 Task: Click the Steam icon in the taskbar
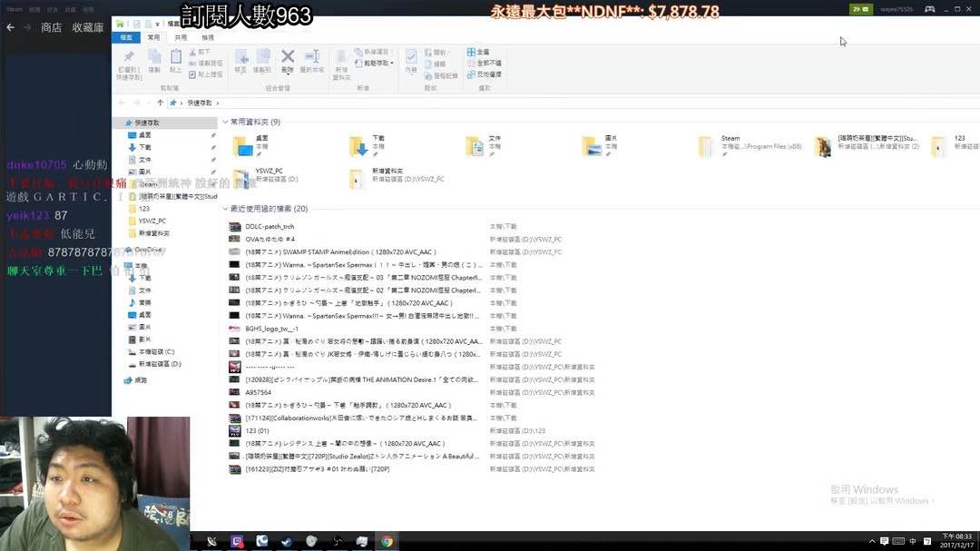[x=287, y=541]
